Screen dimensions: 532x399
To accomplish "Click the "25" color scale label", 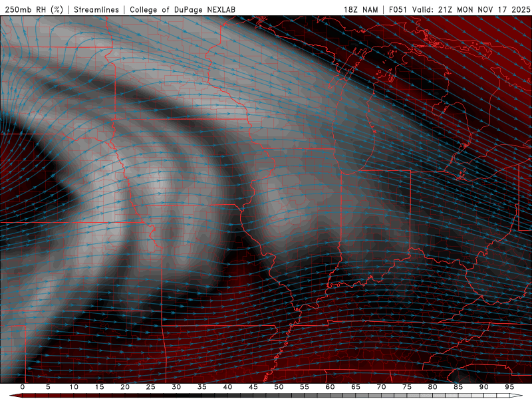I will pyautogui.click(x=151, y=387).
